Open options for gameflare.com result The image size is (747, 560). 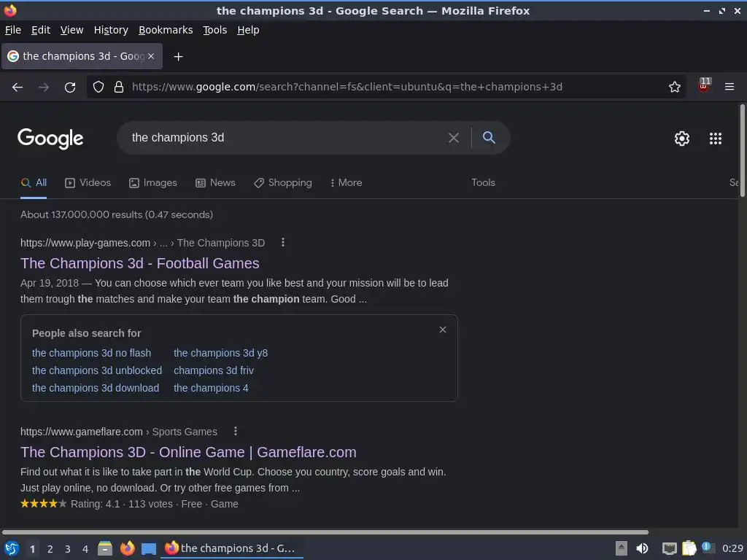click(236, 432)
